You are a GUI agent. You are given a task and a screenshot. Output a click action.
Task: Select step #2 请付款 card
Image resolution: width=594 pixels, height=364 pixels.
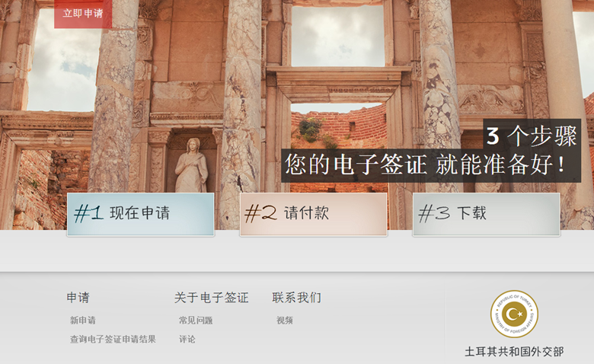pyautogui.click(x=313, y=214)
